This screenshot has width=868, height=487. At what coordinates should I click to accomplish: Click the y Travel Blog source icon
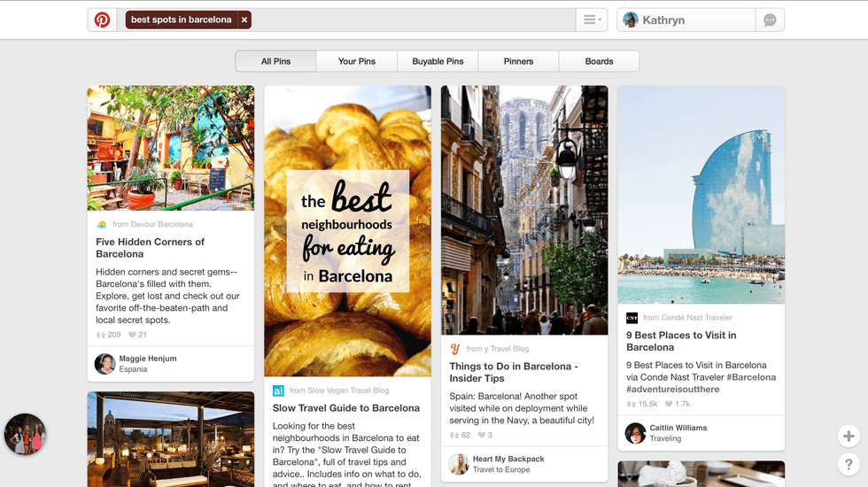[455, 349]
